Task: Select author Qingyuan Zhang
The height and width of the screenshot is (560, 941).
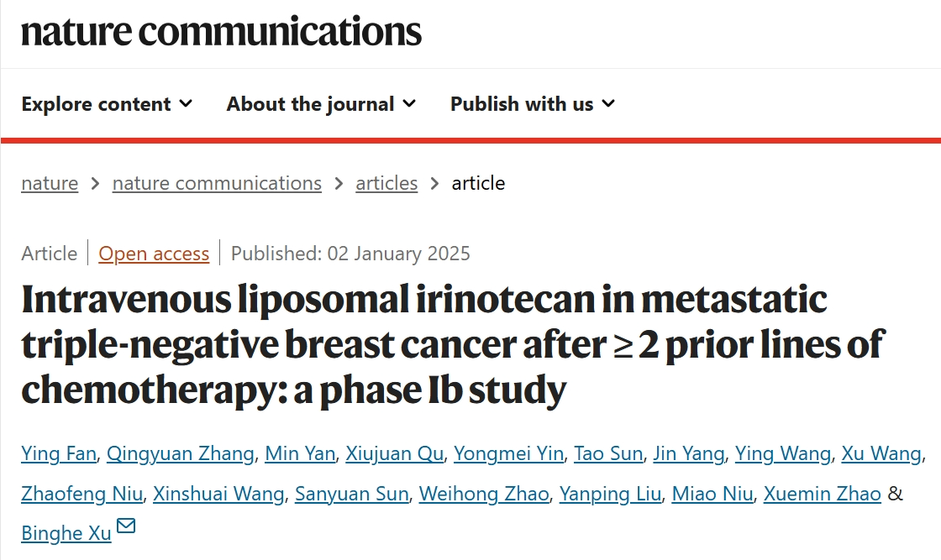Action: coord(181,454)
